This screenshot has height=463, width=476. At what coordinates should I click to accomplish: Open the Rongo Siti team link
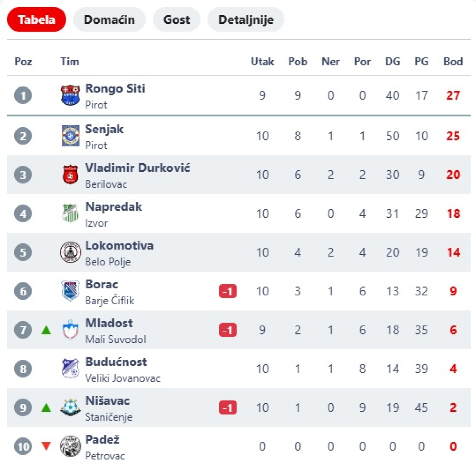pyautogui.click(x=115, y=88)
